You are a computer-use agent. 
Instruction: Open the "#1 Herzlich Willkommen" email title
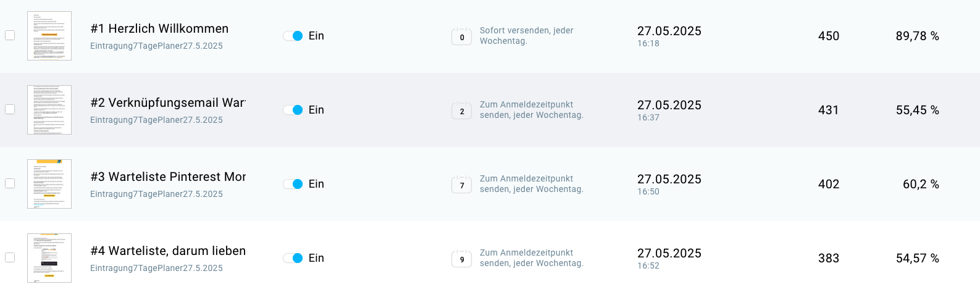159,29
